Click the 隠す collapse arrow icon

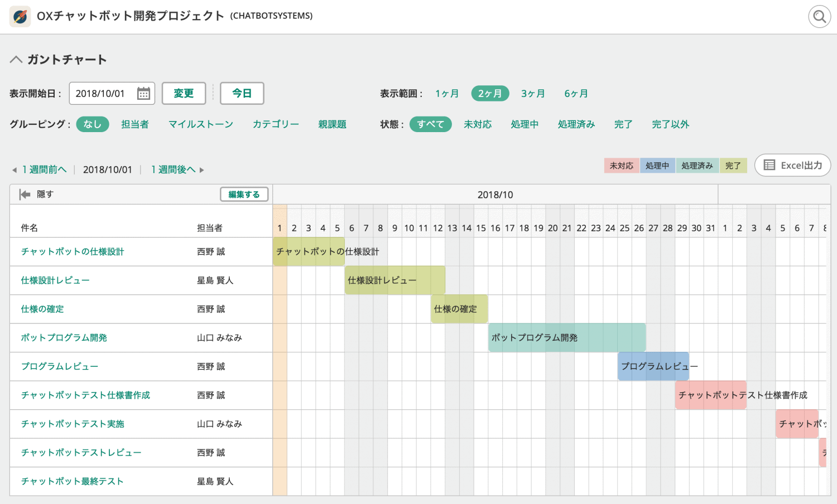pos(25,194)
